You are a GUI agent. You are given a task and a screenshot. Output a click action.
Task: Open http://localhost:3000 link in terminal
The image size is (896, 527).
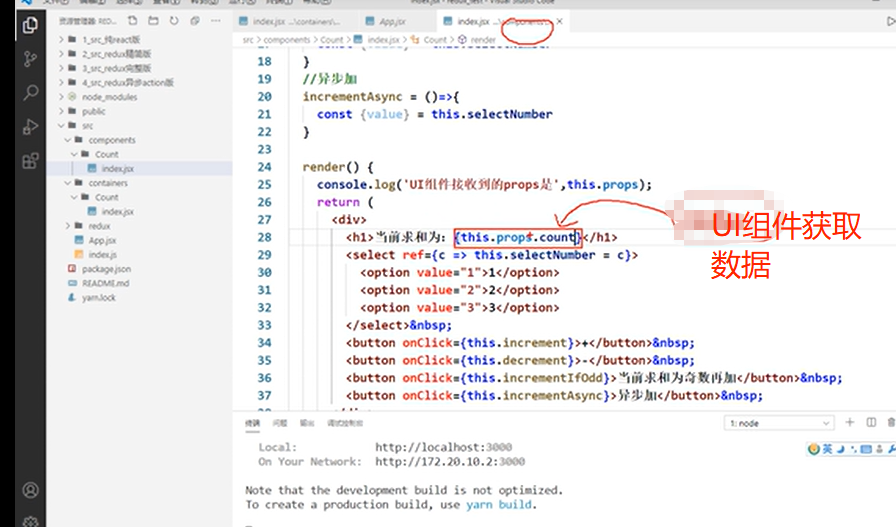(443, 447)
